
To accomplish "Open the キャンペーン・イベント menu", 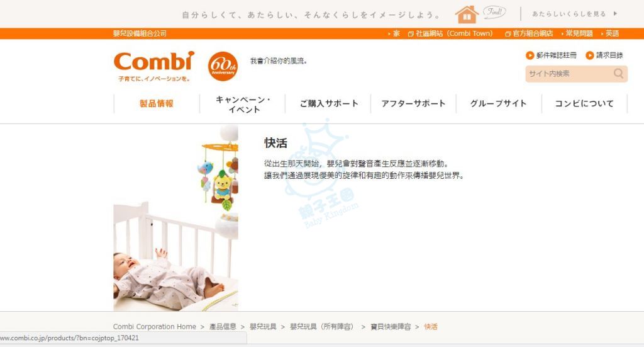I will coord(243,104).
